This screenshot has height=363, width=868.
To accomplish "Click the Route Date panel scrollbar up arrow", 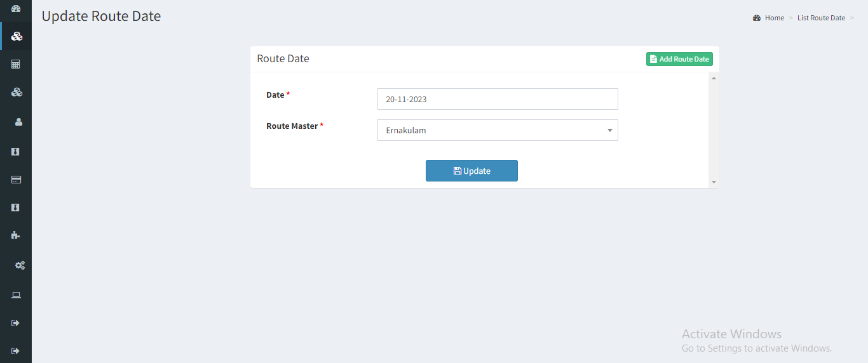I will (714, 78).
